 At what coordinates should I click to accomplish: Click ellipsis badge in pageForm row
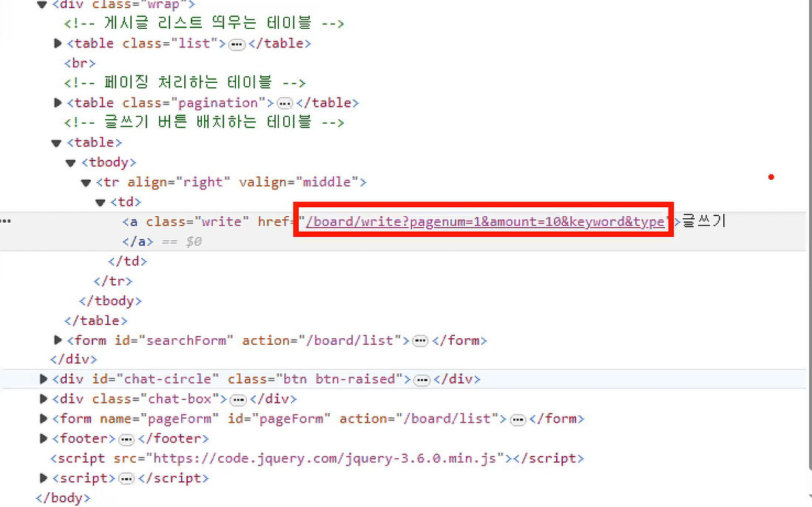[x=518, y=420]
